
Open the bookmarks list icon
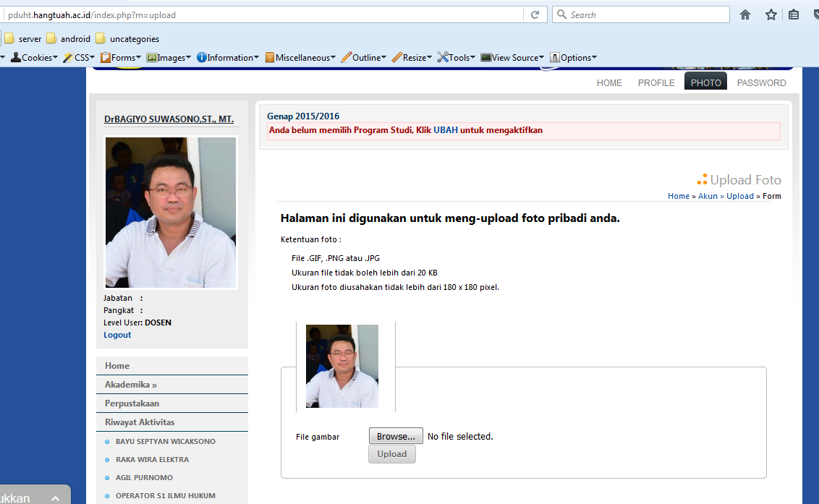794,14
